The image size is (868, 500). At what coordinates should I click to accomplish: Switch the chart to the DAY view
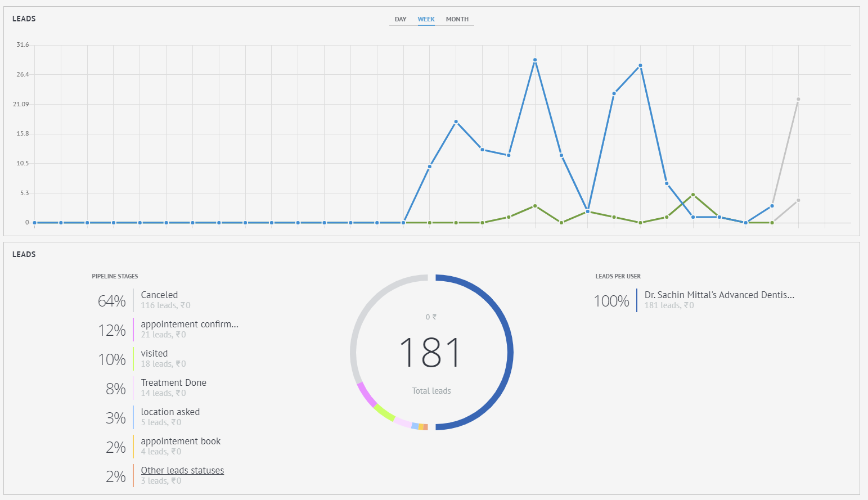(x=401, y=19)
